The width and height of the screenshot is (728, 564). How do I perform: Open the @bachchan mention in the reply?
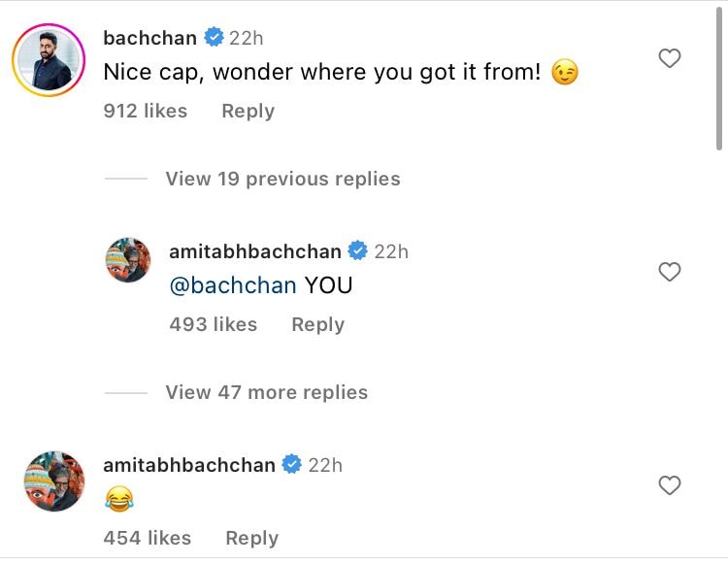(232, 285)
